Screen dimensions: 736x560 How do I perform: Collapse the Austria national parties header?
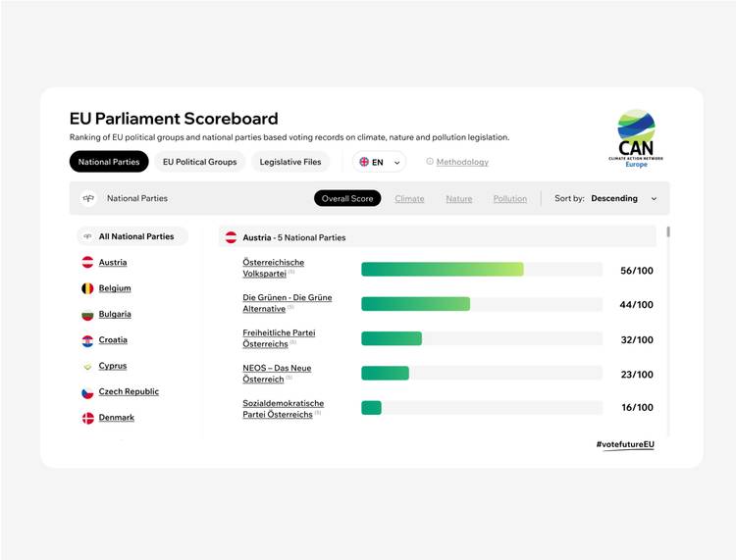pos(438,237)
